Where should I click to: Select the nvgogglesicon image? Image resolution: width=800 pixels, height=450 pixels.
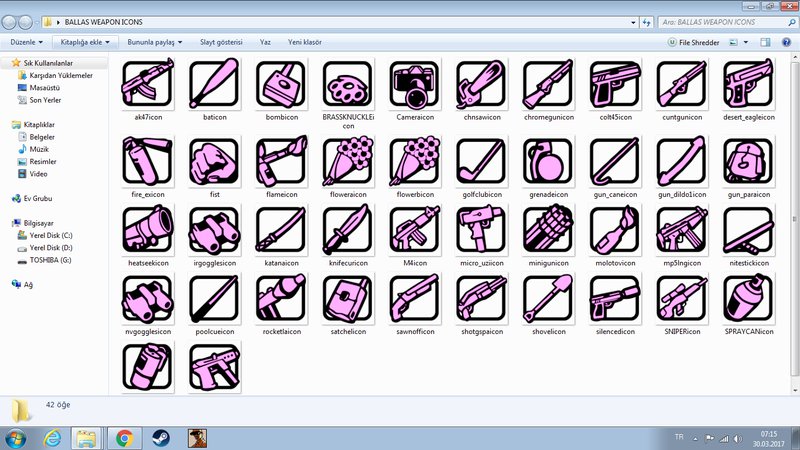(148, 298)
